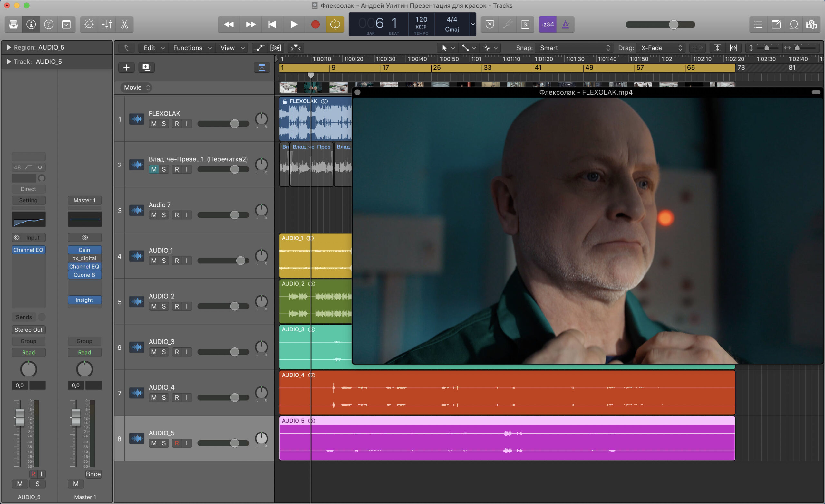Open the Smart Controls dial icon
825x504 pixels.
pyautogui.click(x=89, y=24)
